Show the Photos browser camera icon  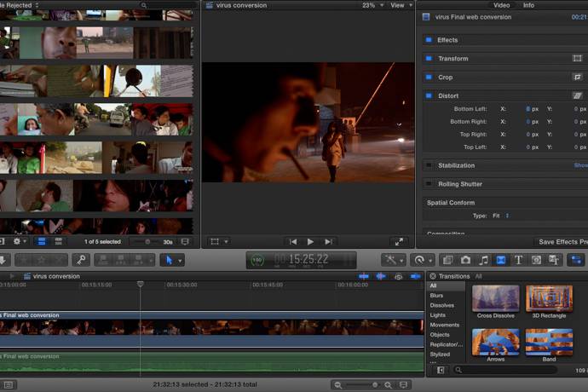[x=465, y=260]
